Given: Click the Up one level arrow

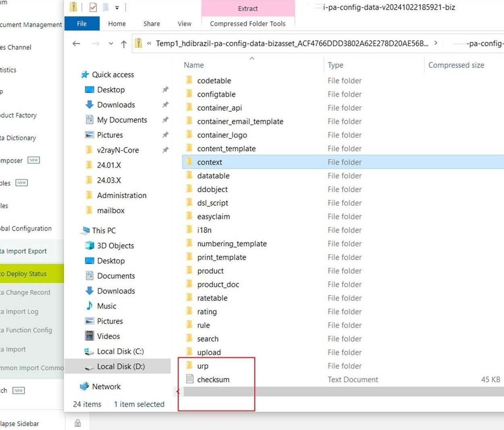Looking at the screenshot, I should [124, 44].
